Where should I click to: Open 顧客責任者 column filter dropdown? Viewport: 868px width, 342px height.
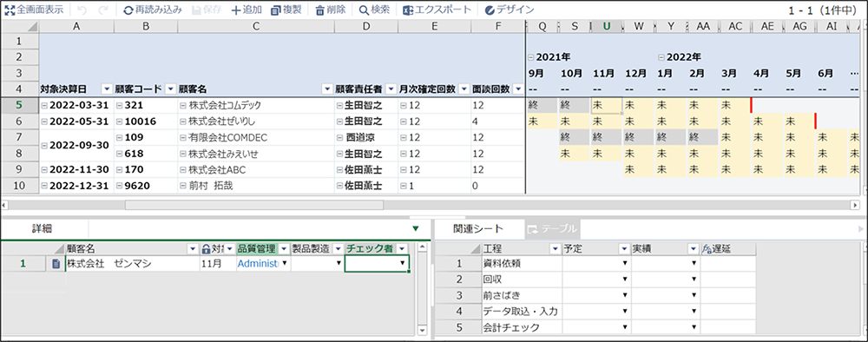point(391,89)
